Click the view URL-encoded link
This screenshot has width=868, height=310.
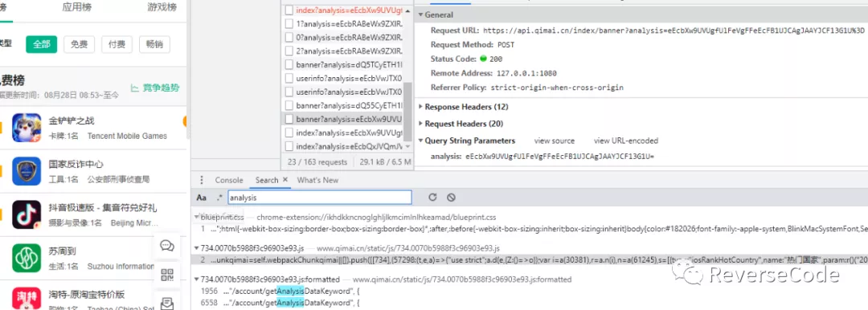click(626, 141)
